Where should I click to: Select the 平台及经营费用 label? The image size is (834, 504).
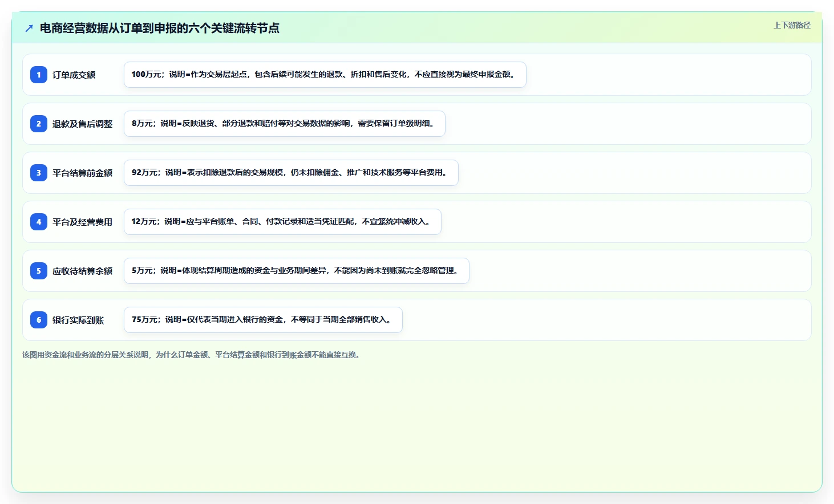coord(82,222)
